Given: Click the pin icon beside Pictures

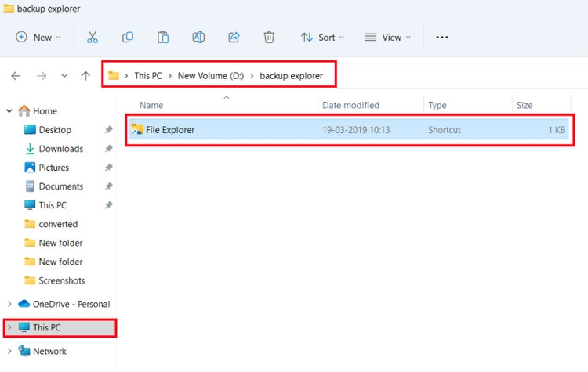Looking at the screenshot, I should click(x=108, y=167).
